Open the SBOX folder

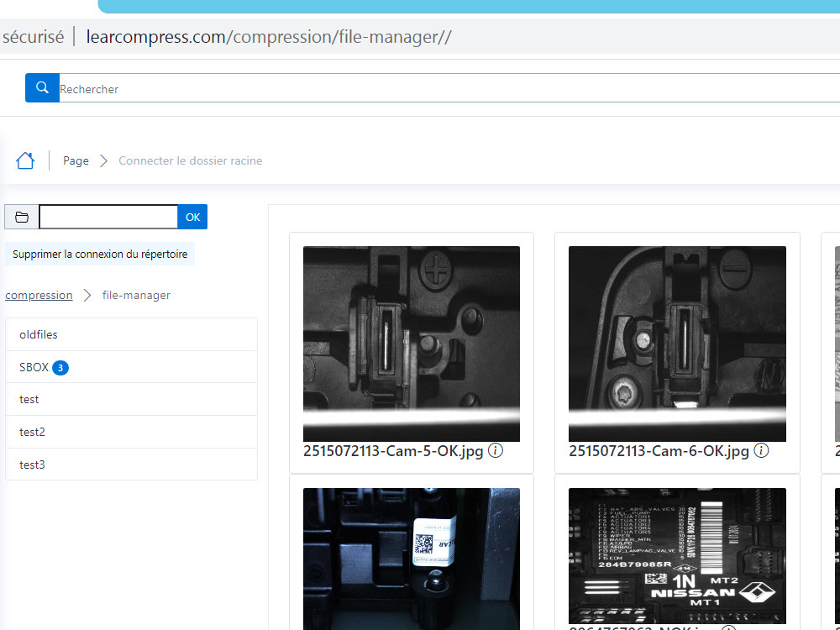pos(131,367)
